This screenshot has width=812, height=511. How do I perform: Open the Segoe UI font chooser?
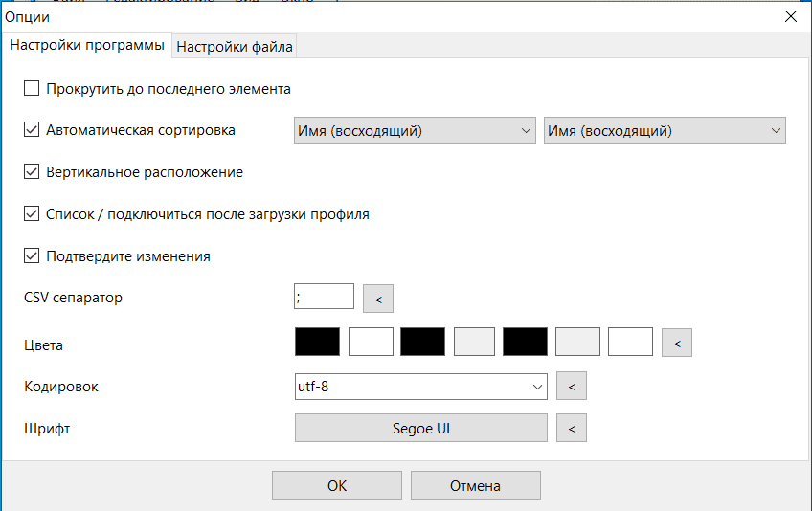[420, 429]
